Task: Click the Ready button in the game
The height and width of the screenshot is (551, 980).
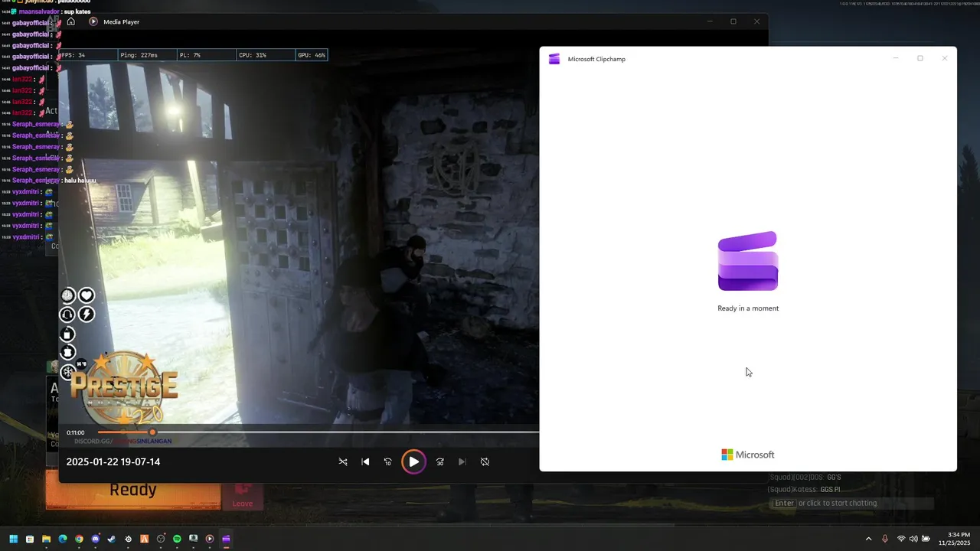Action: [133, 490]
